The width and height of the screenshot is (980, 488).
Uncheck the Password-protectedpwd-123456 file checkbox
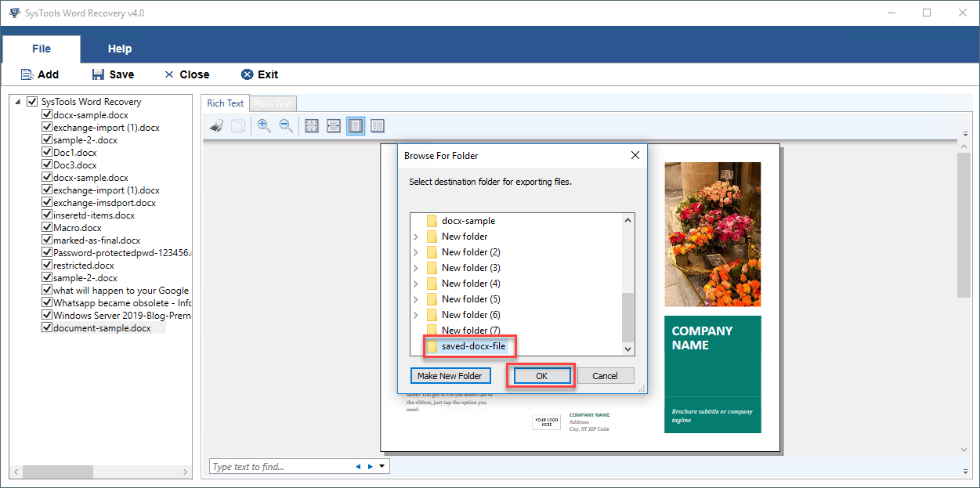tap(47, 252)
